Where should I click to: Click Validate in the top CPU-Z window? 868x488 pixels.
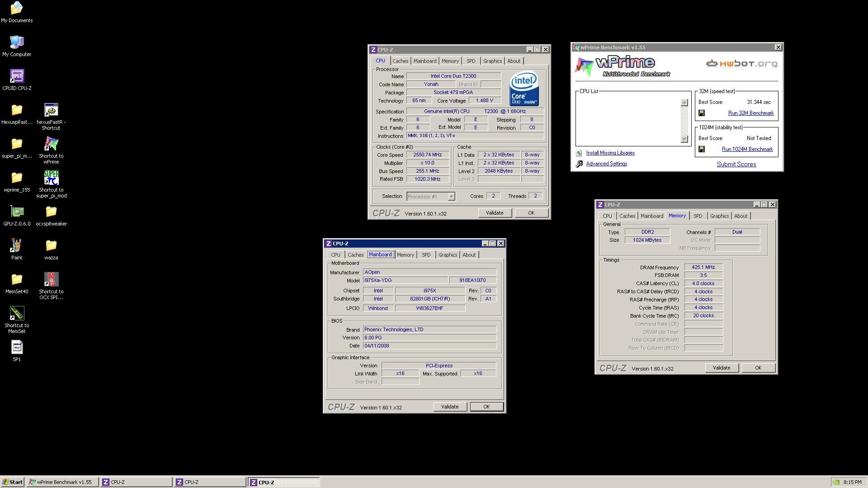(494, 213)
